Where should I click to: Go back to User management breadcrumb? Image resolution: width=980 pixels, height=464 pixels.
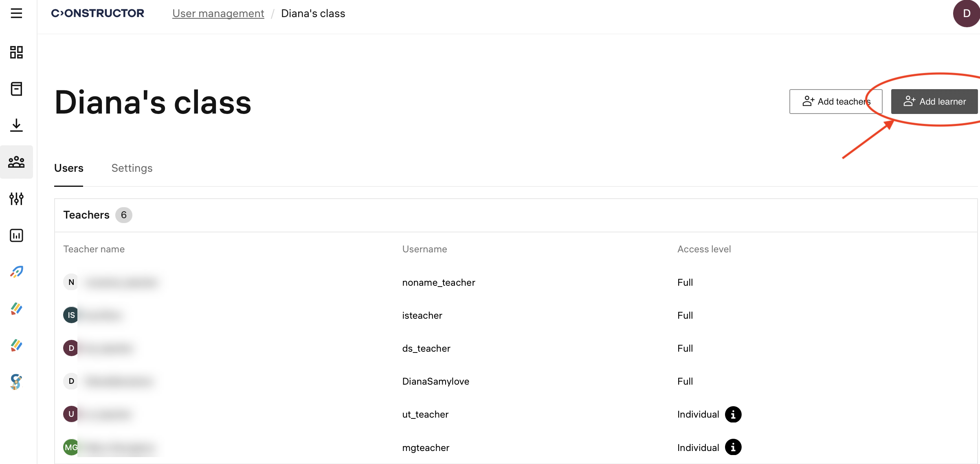[218, 13]
